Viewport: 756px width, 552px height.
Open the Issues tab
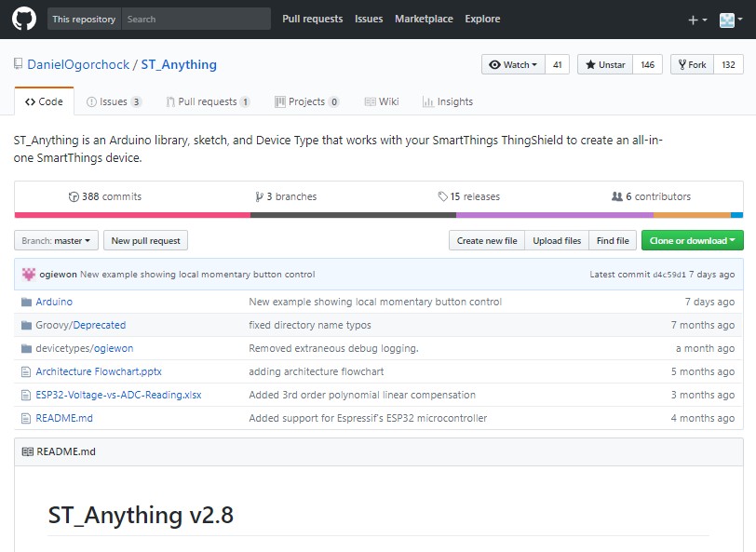point(114,101)
